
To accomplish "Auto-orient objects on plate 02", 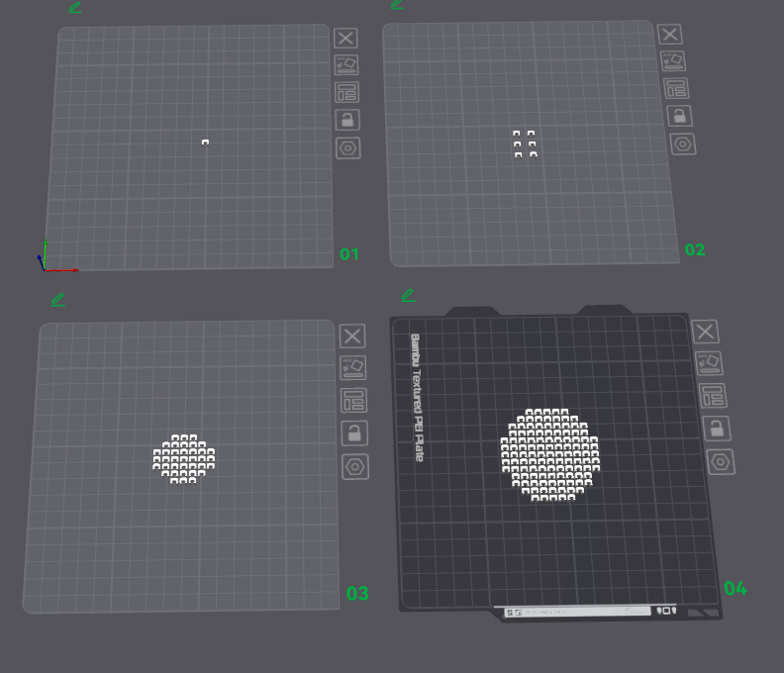I will point(673,61).
